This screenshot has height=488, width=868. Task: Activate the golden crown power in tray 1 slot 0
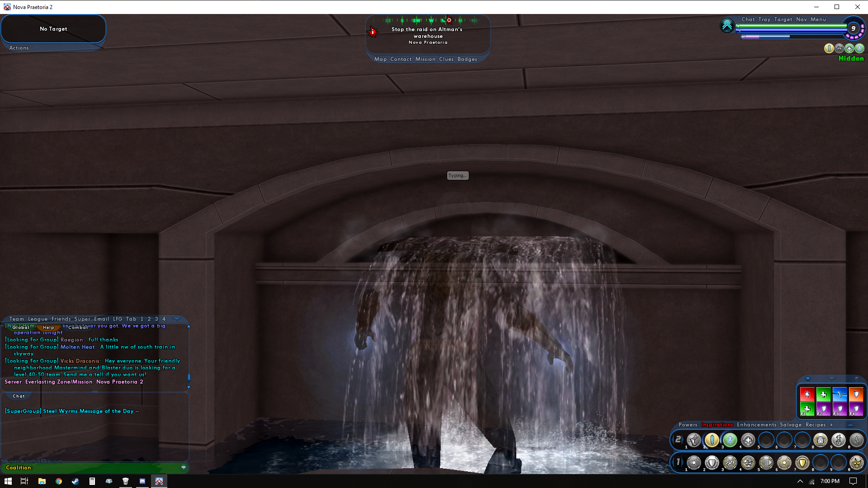857,463
